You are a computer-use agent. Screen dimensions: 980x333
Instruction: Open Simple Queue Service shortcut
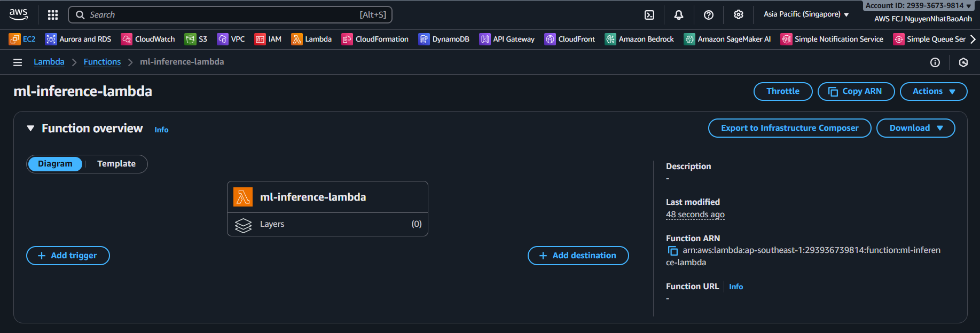(x=929, y=39)
